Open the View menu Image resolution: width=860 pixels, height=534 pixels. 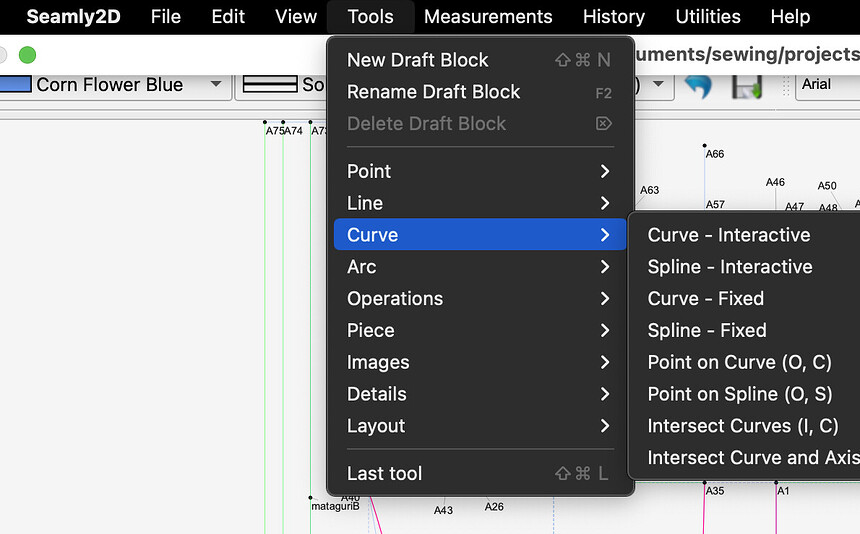point(296,16)
